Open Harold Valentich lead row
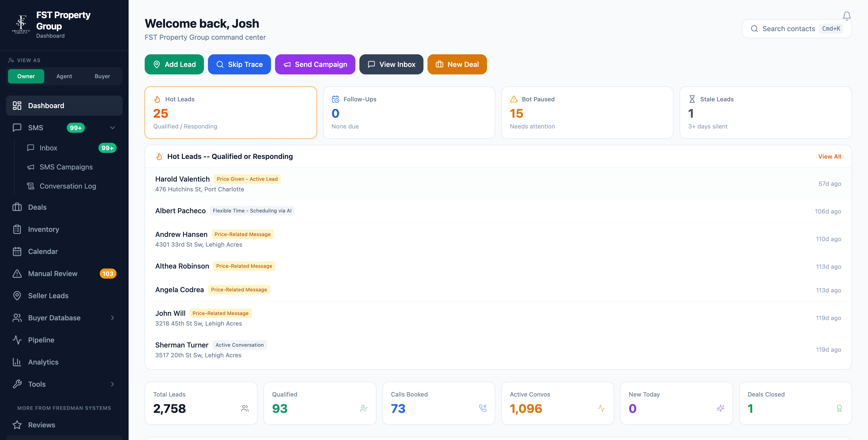The width and height of the screenshot is (868, 440). (x=498, y=184)
